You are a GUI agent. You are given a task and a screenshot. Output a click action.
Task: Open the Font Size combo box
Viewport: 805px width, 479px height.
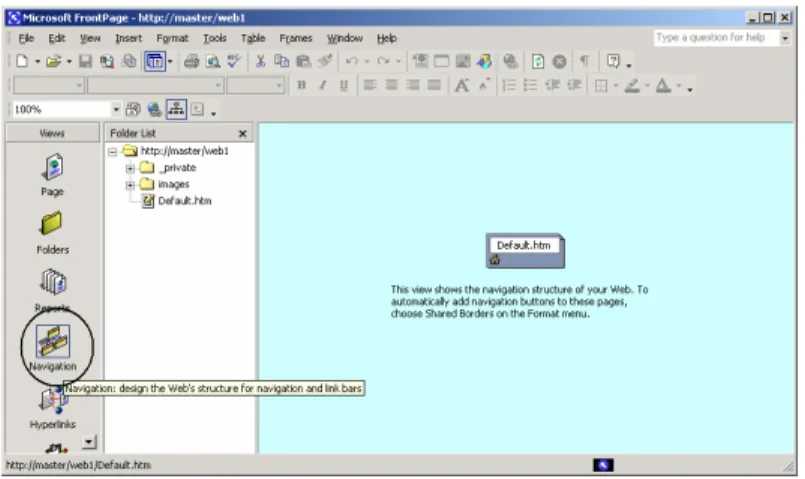pyautogui.click(x=256, y=85)
